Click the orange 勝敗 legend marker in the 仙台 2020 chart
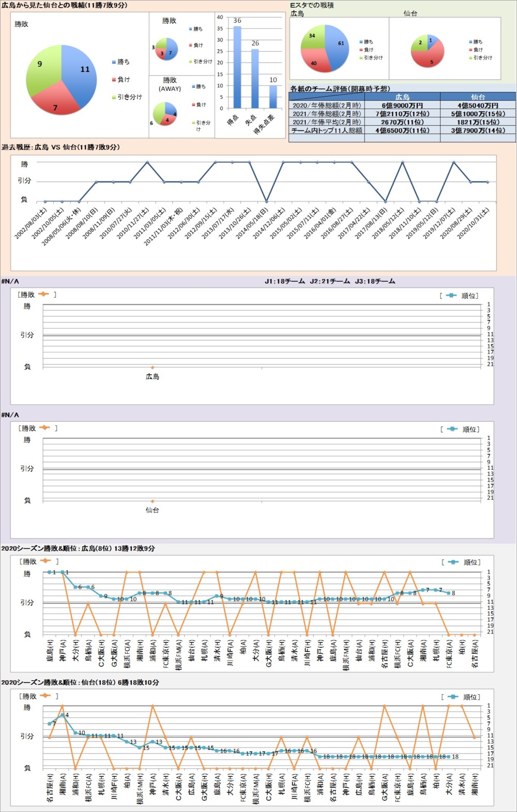Screen dimensions: 517x812 (x=45, y=696)
